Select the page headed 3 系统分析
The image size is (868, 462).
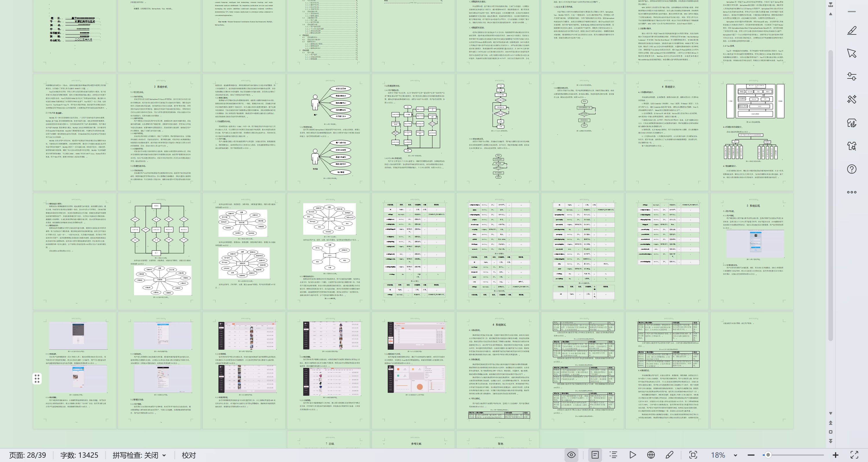coord(159,132)
